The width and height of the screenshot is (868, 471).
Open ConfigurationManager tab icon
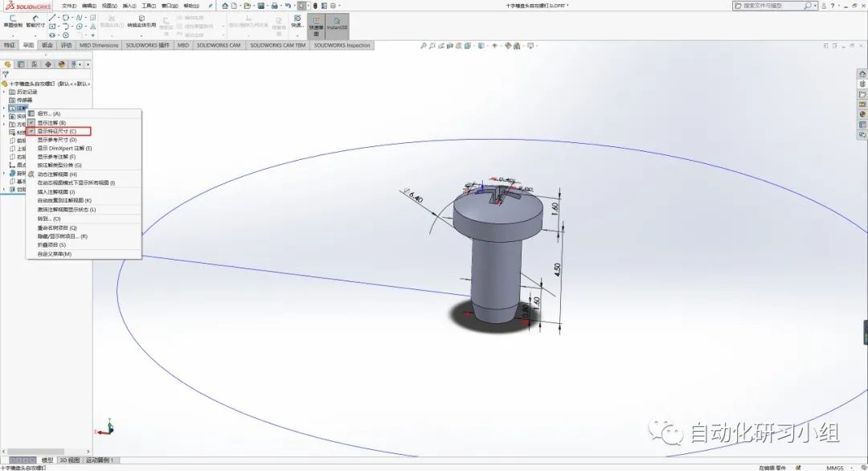click(35, 64)
